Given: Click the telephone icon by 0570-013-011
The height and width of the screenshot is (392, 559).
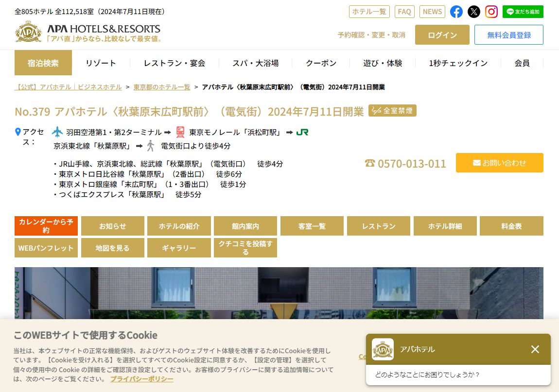Looking at the screenshot, I should pyautogui.click(x=370, y=163).
